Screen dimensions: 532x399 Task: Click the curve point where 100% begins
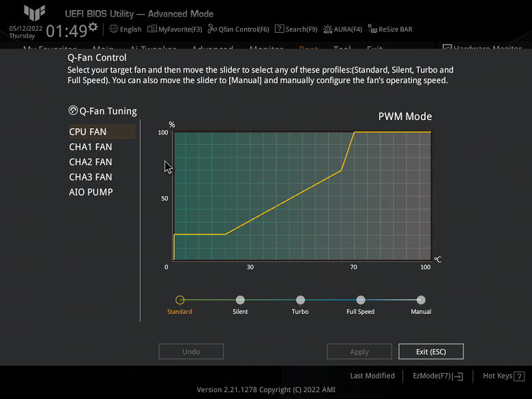tap(354, 132)
